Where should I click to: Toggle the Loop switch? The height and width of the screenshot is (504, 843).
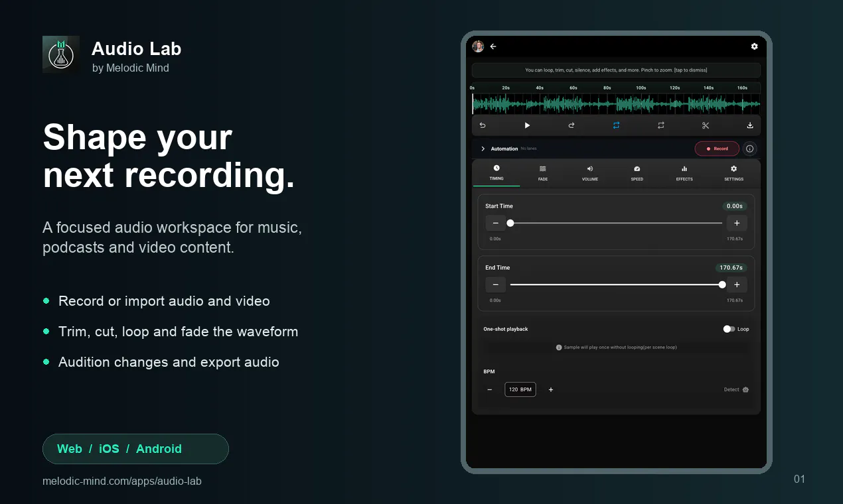[729, 329]
